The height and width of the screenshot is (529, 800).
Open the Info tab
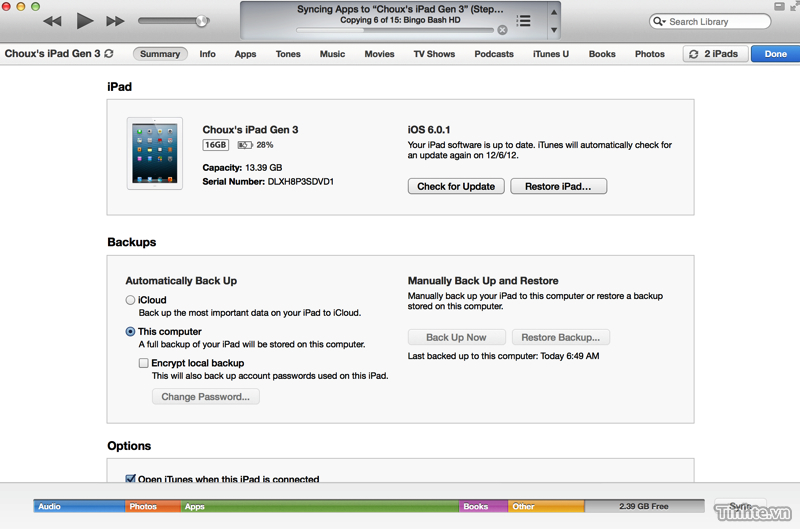[207, 54]
